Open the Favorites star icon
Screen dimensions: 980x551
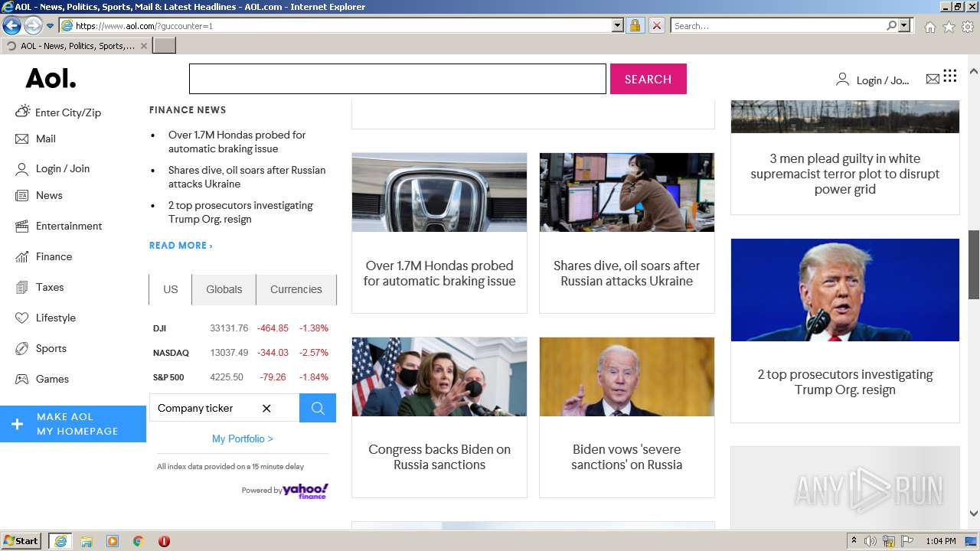point(949,26)
